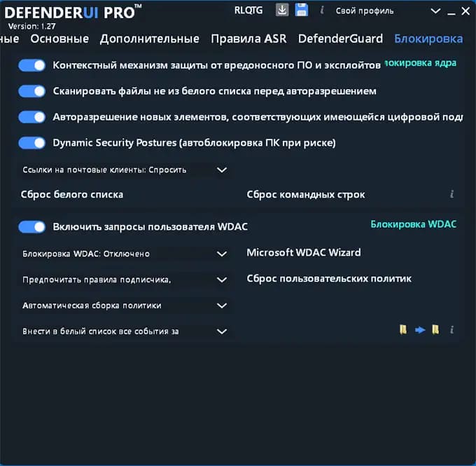The image size is (476, 466).
Task: Click the info icon beside the folder icons
Action: (451, 330)
